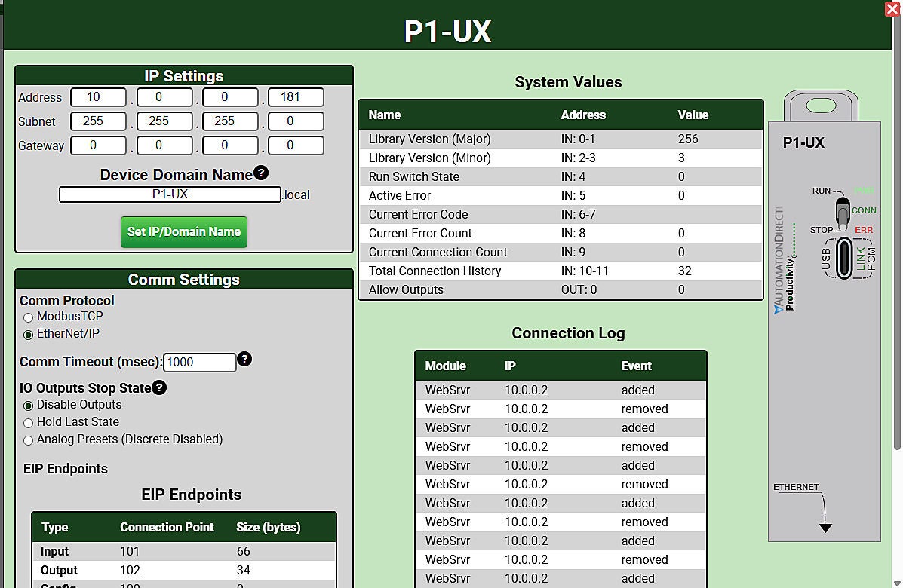Click Comm Timeout field showing 1000
The width and height of the screenshot is (903, 588).
pos(200,363)
